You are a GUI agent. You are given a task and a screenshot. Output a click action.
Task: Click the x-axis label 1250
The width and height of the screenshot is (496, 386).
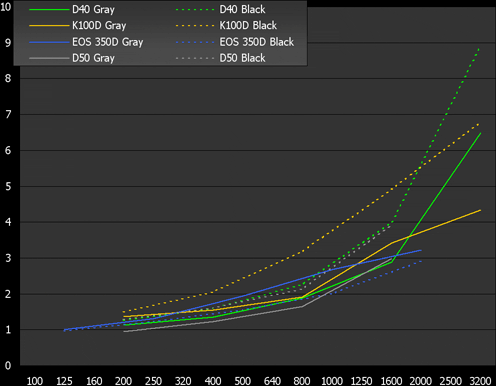(x=361, y=381)
